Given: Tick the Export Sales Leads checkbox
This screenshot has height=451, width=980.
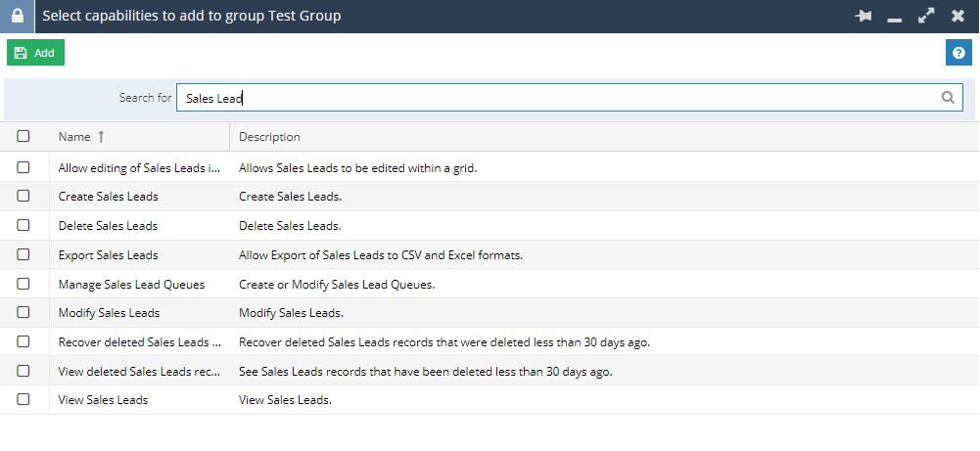Looking at the screenshot, I should tap(23, 254).
